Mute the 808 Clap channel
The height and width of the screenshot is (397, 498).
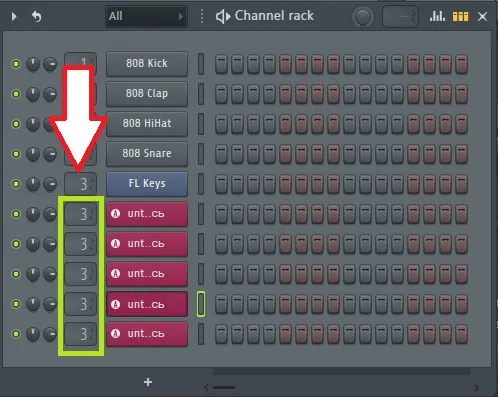[16, 94]
